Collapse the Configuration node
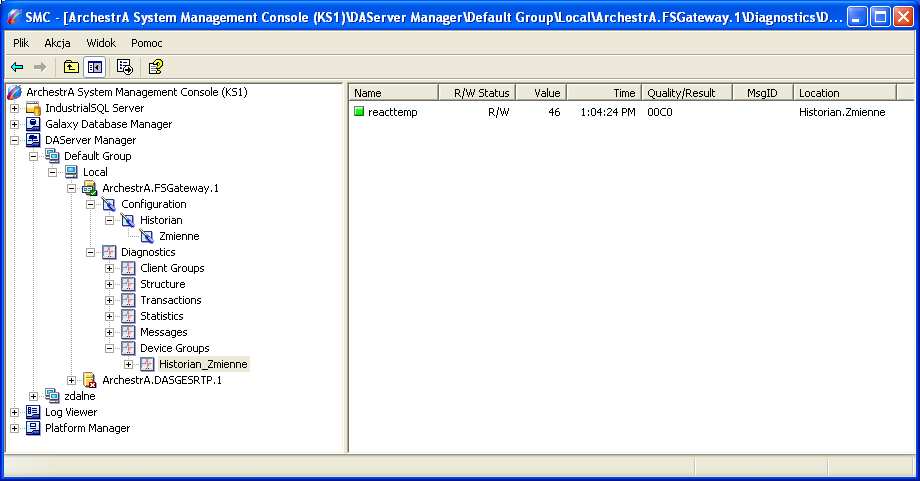The width and height of the screenshot is (920, 481). pos(90,204)
